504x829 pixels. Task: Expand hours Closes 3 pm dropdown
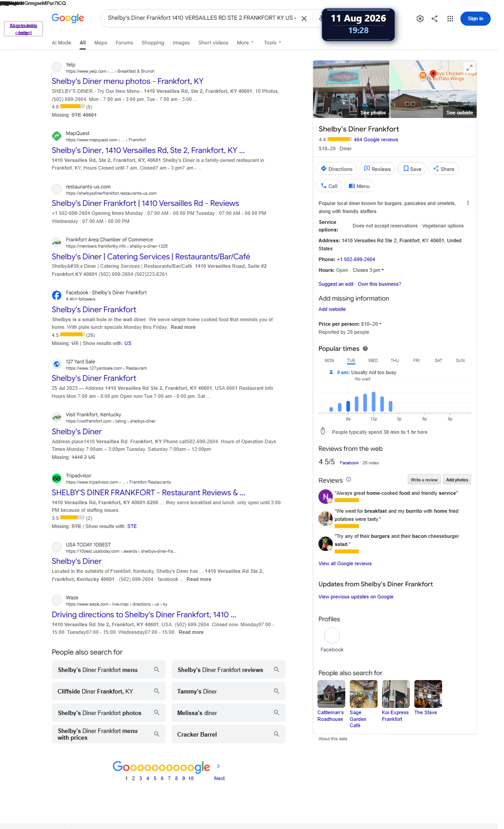click(368, 270)
